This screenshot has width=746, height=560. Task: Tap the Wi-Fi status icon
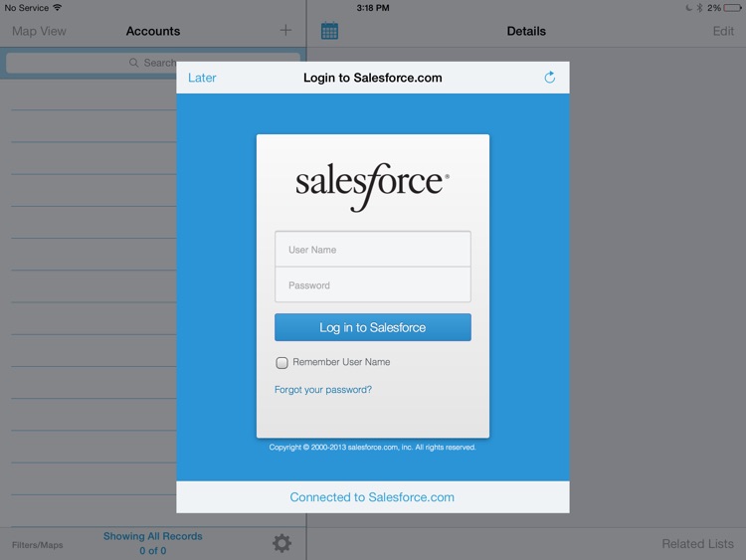tap(57, 8)
